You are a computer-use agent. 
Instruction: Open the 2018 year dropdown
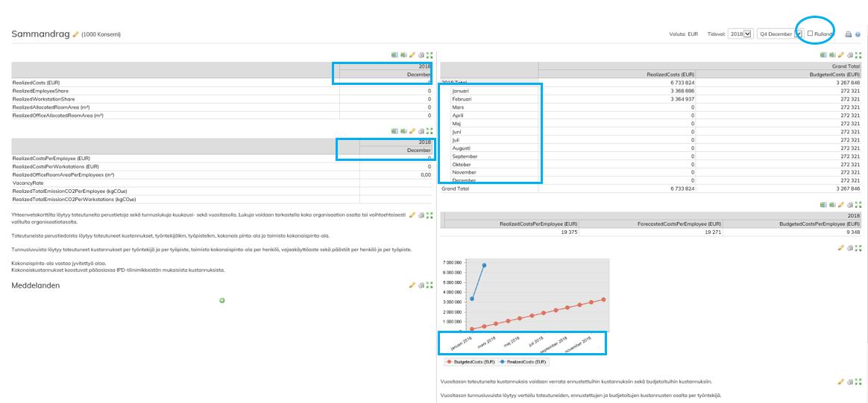click(740, 34)
